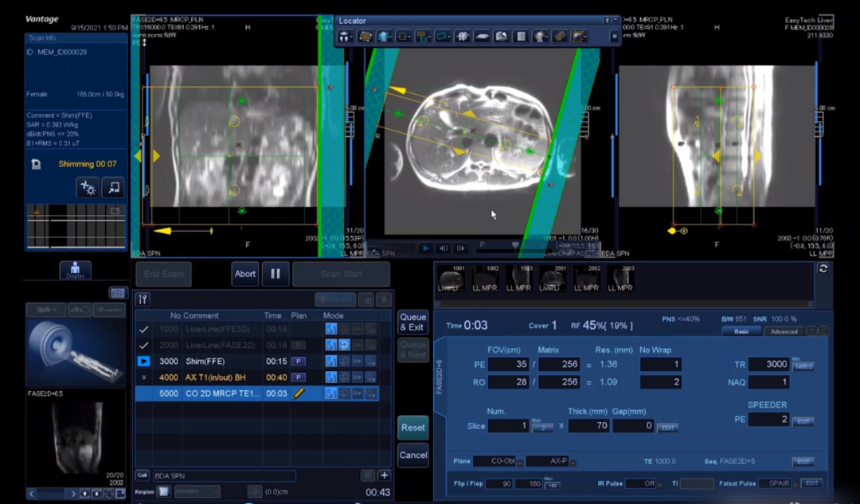860x504 pixels.
Task: Click the thumbnail strip horizontal scrollbar
Action: pos(625,303)
